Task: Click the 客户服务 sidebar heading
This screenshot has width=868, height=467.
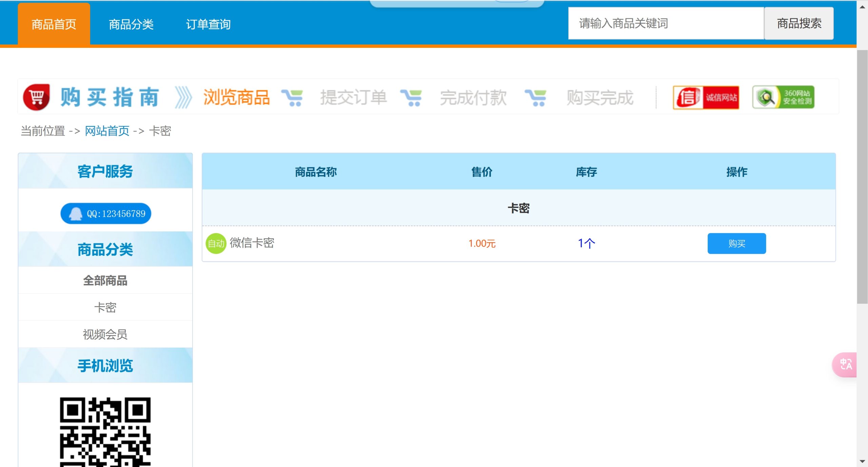Action: pyautogui.click(x=105, y=171)
